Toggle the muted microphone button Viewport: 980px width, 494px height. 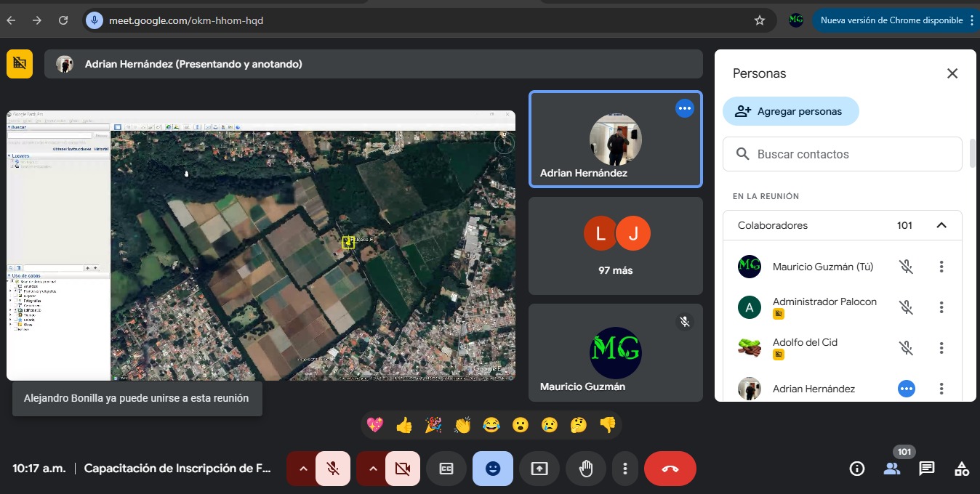333,469
